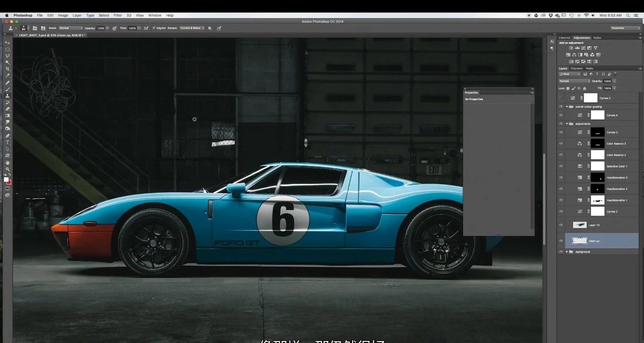Switch to the Channels tab
This screenshot has height=343, width=644.
coord(577,68)
